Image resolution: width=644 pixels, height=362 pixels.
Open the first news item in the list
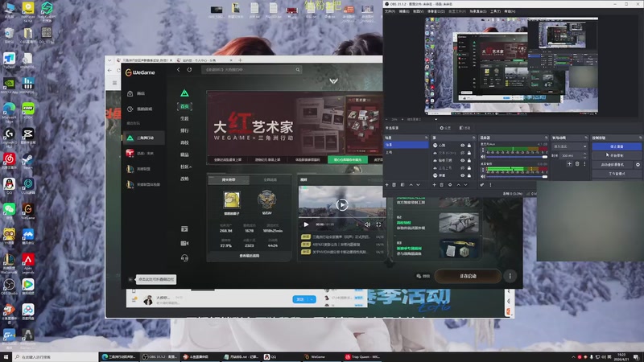tap(343, 237)
